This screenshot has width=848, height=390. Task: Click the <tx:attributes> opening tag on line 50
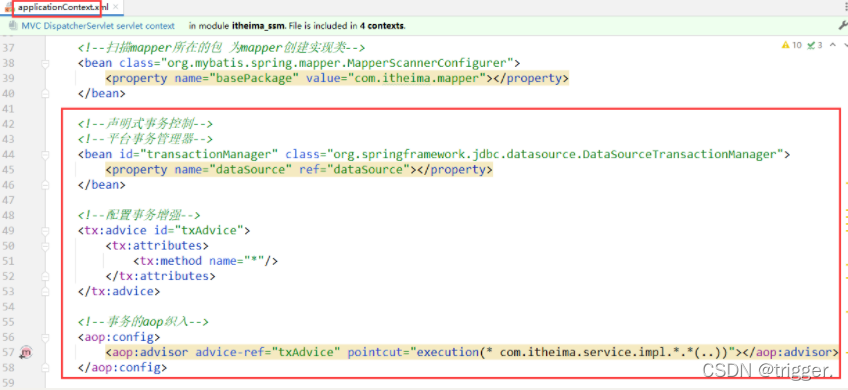157,246
